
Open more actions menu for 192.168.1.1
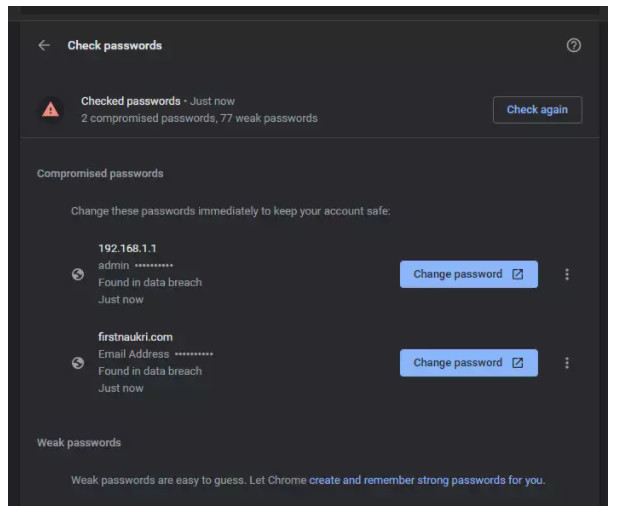click(x=567, y=274)
